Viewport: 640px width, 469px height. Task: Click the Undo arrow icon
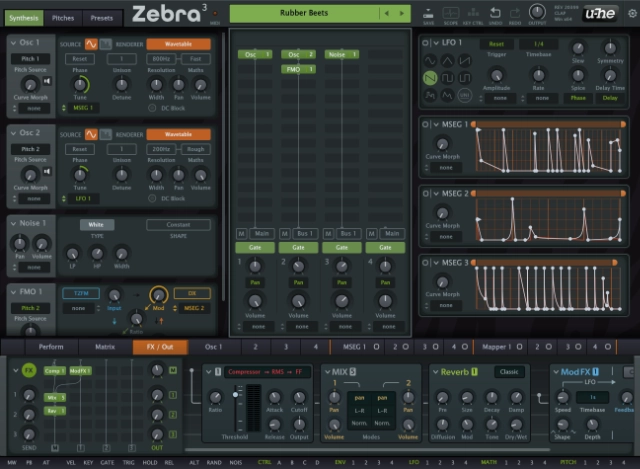tap(495, 13)
